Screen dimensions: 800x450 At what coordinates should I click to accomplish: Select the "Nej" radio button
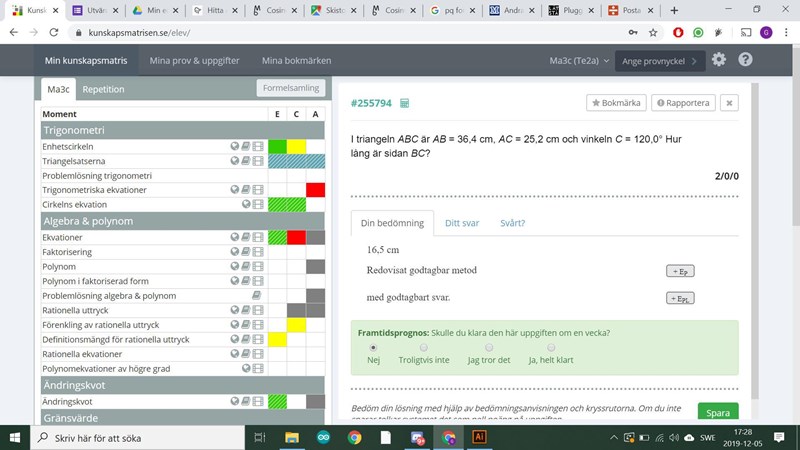pos(373,347)
